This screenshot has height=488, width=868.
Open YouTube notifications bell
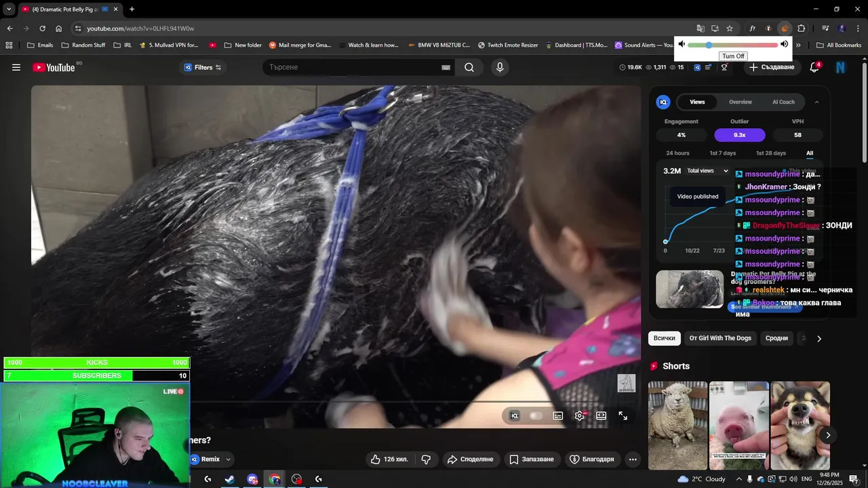(814, 67)
